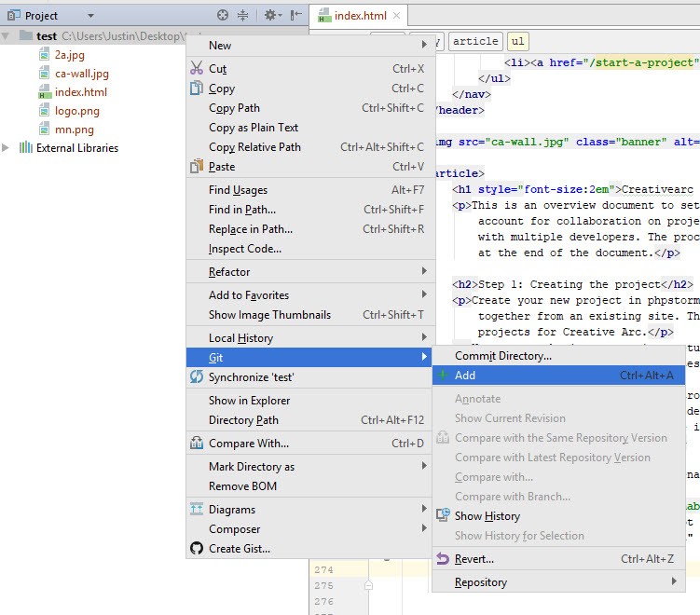Switch to the index.html editor tab
700x615 pixels.
[x=359, y=16]
